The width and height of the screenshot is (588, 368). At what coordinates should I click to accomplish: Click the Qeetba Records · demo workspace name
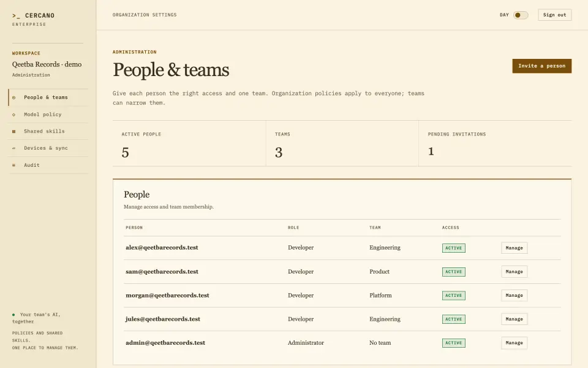[47, 64]
